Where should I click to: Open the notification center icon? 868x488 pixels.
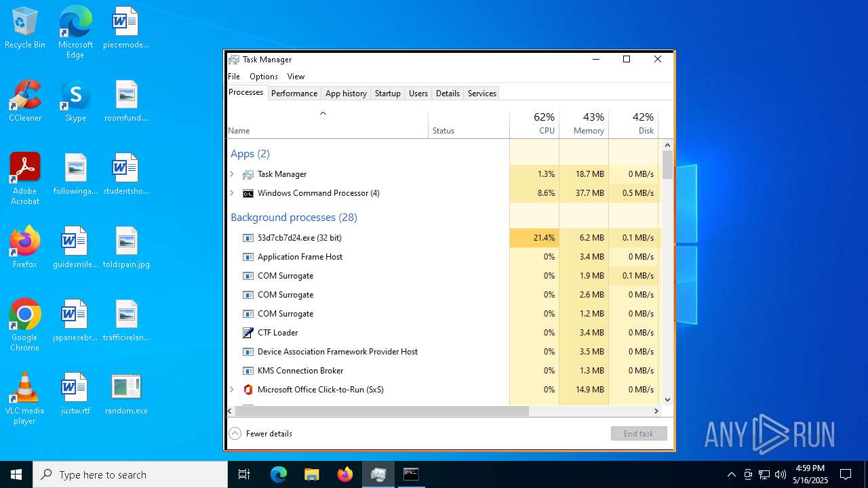[x=846, y=474]
